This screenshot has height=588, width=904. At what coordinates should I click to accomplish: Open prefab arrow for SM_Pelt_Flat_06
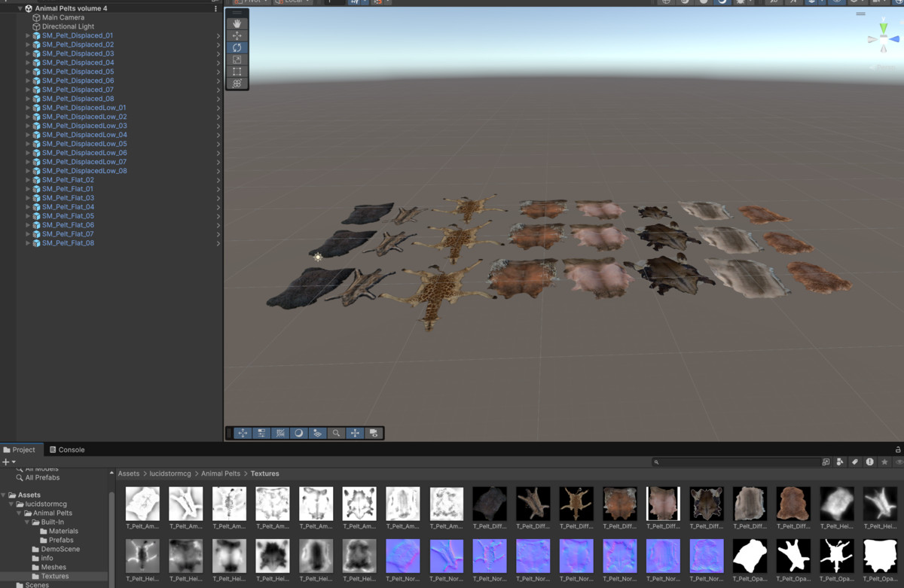tap(218, 225)
